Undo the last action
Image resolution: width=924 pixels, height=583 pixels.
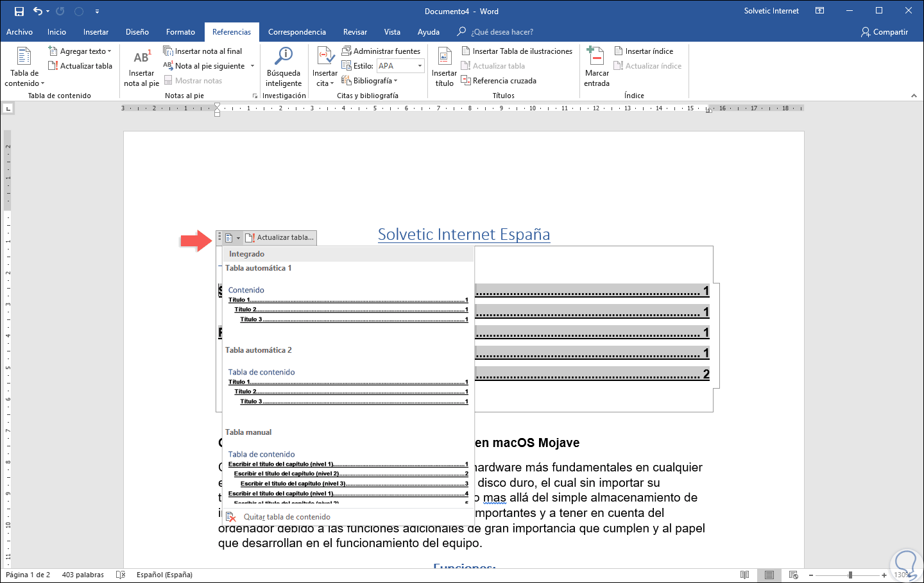tap(38, 11)
